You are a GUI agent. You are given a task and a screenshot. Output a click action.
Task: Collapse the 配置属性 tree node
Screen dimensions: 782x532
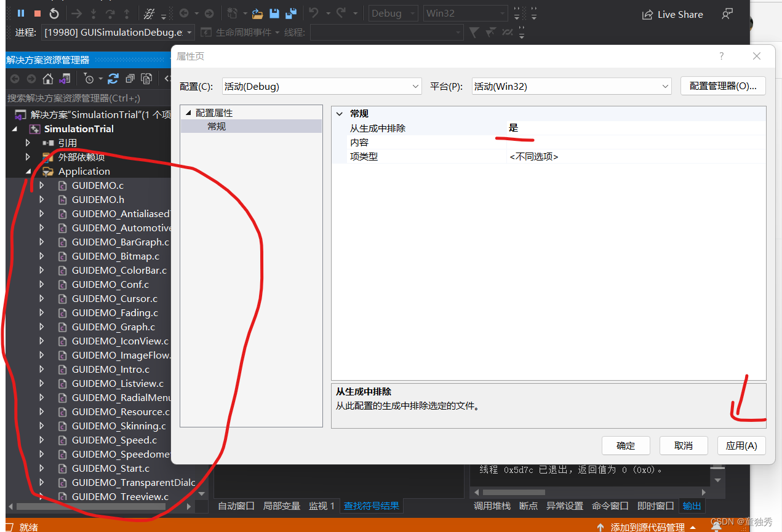[188, 113]
